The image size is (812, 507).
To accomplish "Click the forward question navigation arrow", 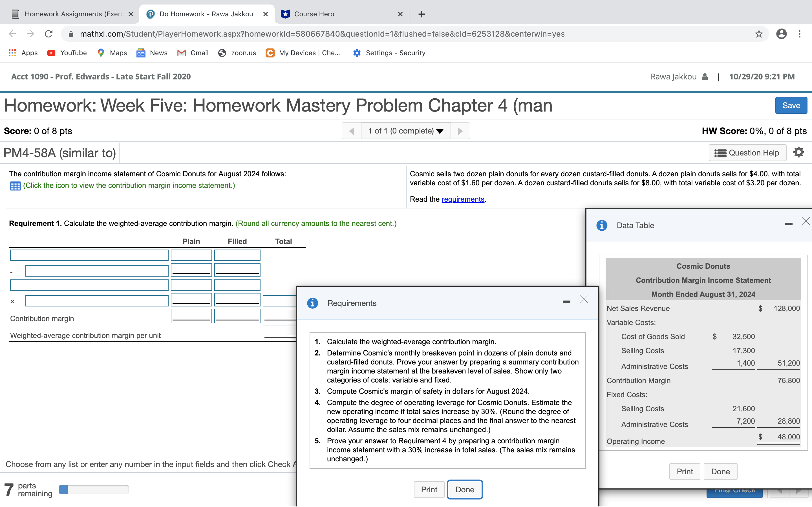I will coord(460,131).
